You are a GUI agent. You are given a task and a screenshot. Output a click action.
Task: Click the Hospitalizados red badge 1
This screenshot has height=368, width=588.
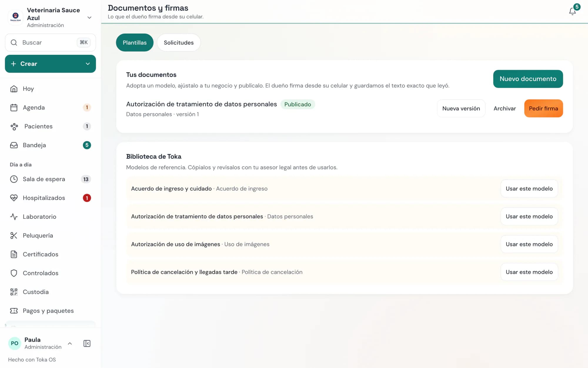(x=87, y=198)
